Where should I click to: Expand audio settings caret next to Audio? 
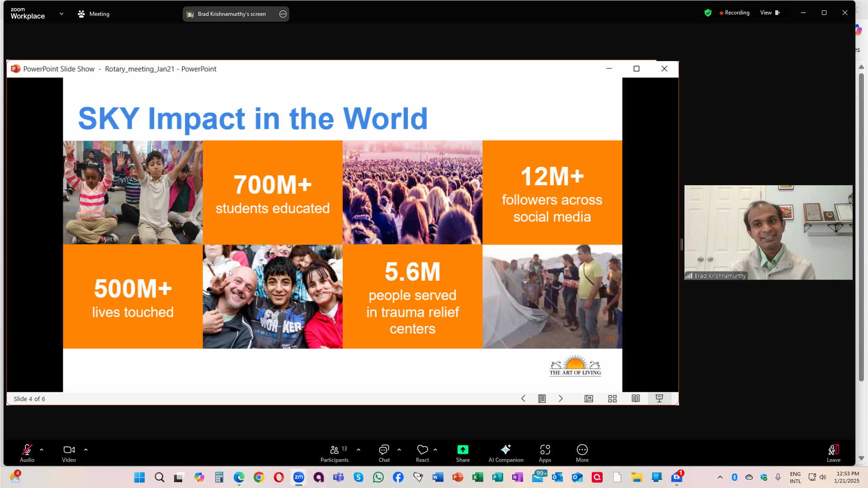(42, 450)
